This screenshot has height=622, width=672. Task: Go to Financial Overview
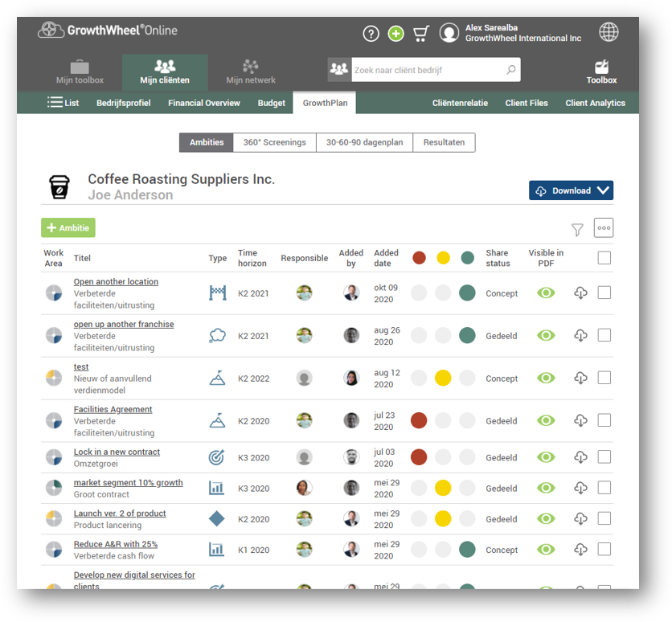point(204,103)
